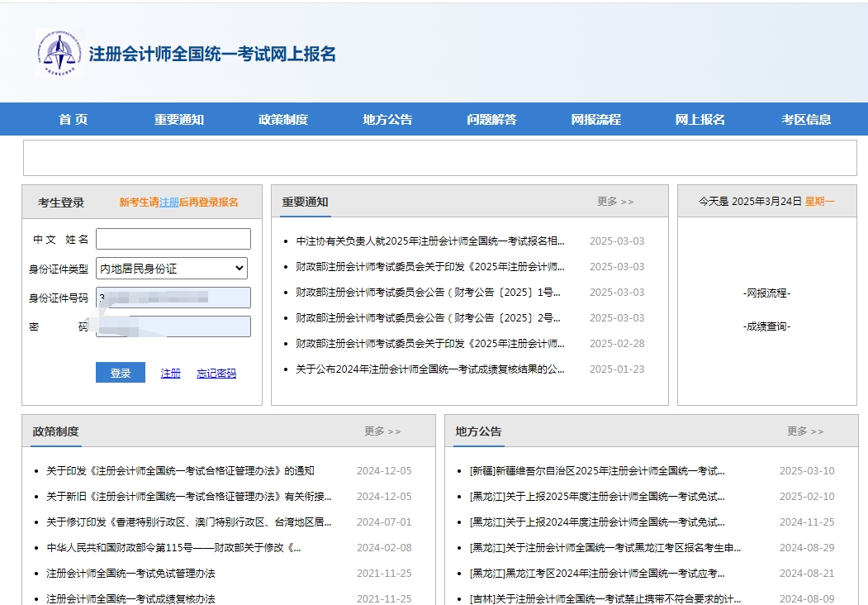Expand 更多 list in the 地方公告 panel
The width and height of the screenshot is (868, 605).
[805, 431]
